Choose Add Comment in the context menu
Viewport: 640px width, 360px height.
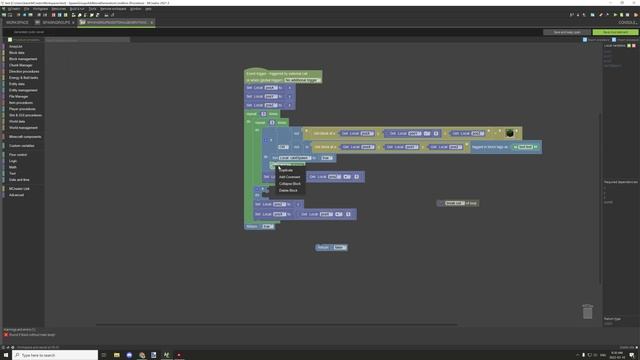click(289, 177)
